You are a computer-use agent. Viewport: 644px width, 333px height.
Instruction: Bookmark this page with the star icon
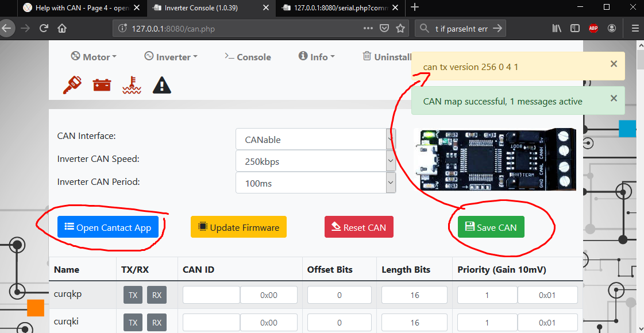point(400,28)
